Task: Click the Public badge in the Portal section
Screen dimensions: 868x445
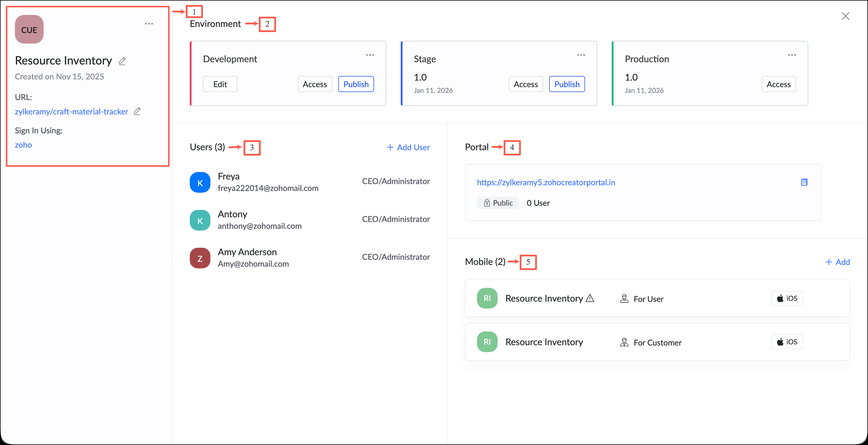Action: [x=498, y=203]
